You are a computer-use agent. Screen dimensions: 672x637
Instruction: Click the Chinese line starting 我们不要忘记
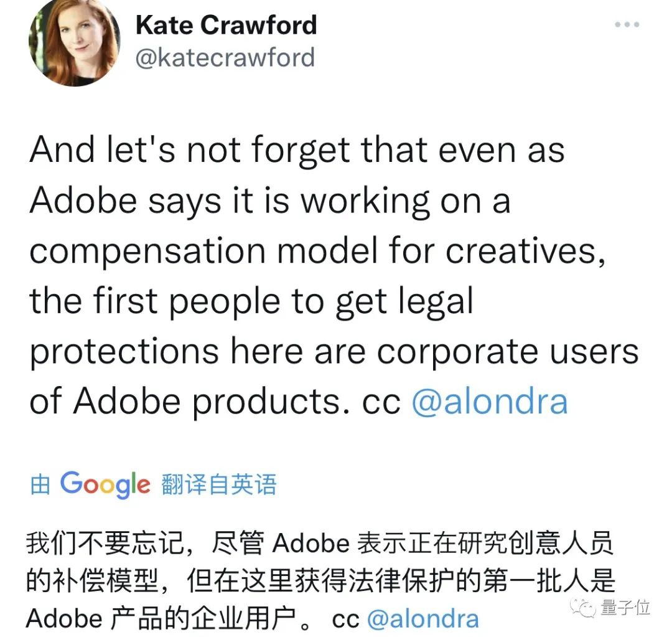pos(320,543)
